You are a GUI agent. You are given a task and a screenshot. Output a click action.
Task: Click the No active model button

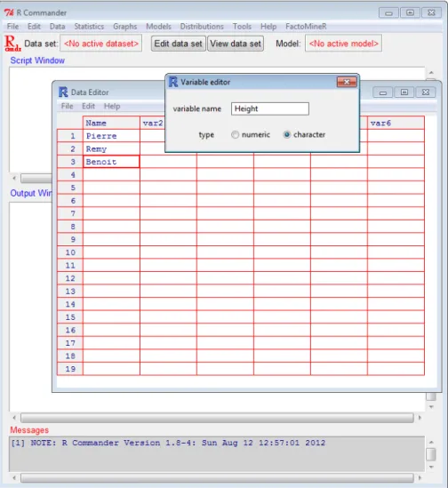343,44
